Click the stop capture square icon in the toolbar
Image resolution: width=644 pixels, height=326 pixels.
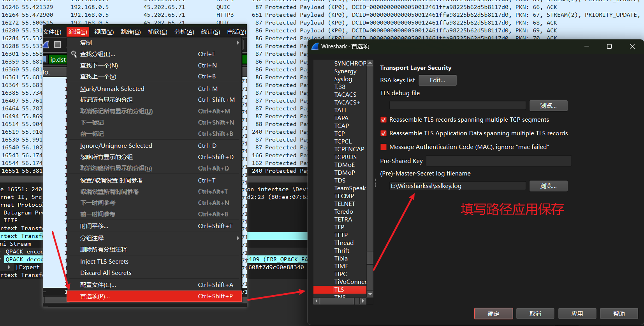[x=58, y=44]
